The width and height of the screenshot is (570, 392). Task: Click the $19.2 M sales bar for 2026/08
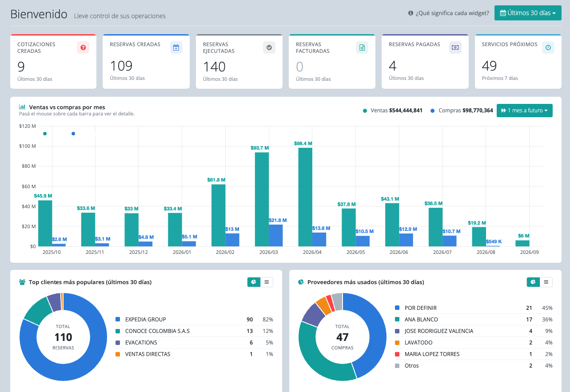click(x=479, y=237)
